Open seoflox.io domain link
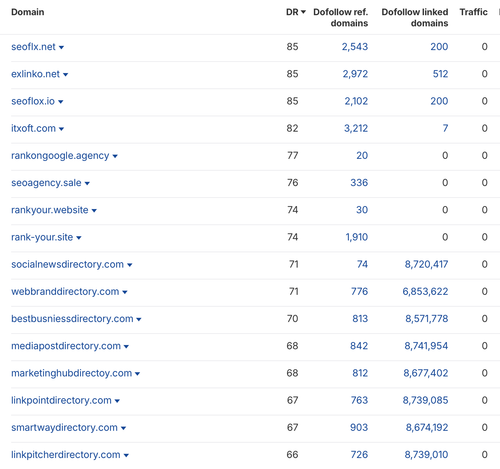Viewport: 500px width, 469px height. [x=33, y=101]
